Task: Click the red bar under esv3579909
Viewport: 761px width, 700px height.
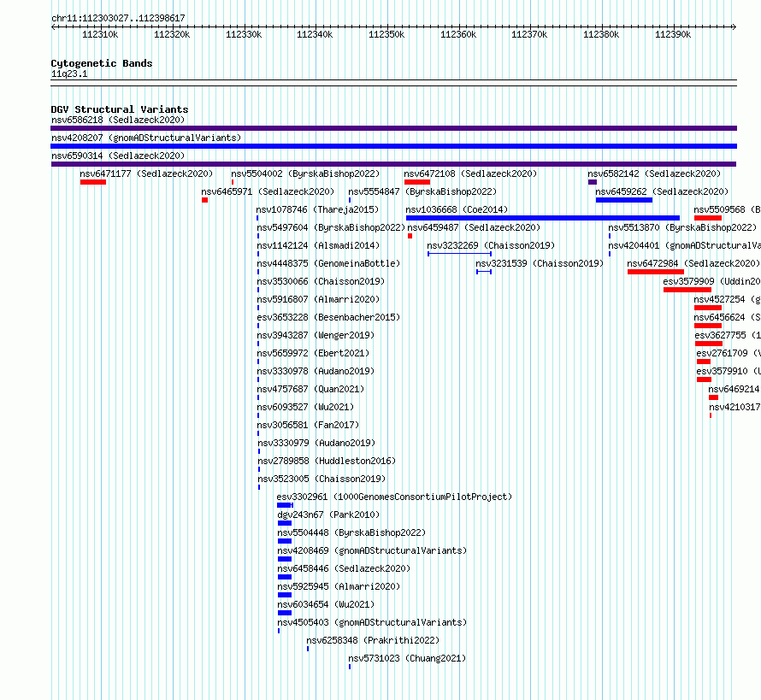Action: (x=687, y=290)
